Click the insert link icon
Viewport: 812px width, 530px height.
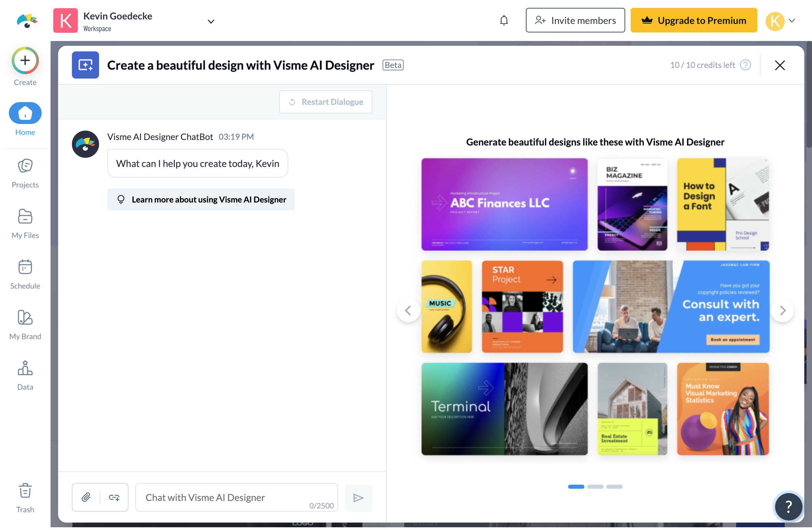point(114,497)
